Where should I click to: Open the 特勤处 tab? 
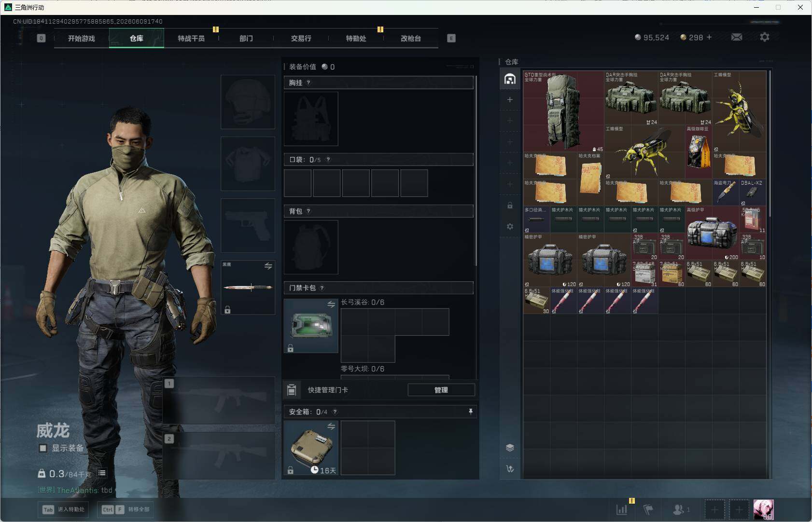(356, 38)
